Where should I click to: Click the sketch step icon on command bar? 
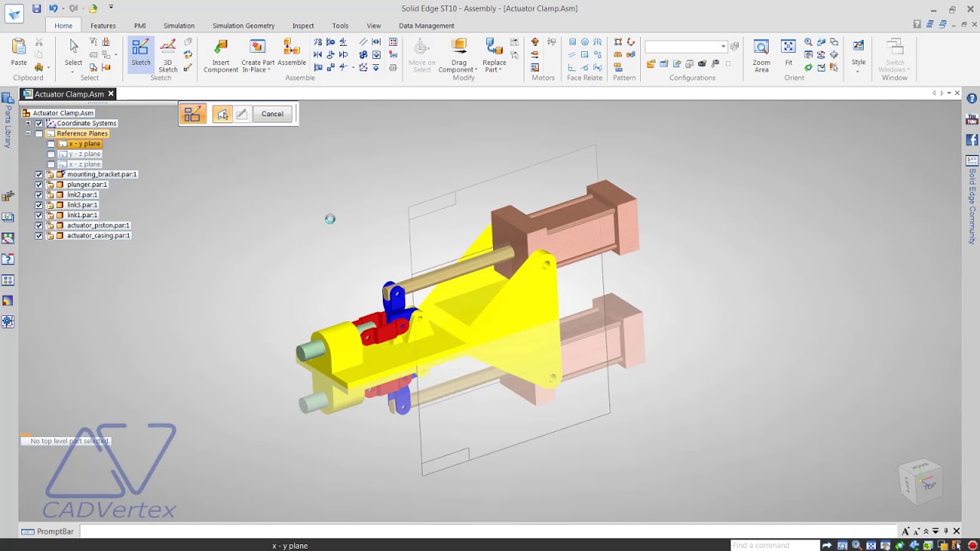pyautogui.click(x=192, y=114)
